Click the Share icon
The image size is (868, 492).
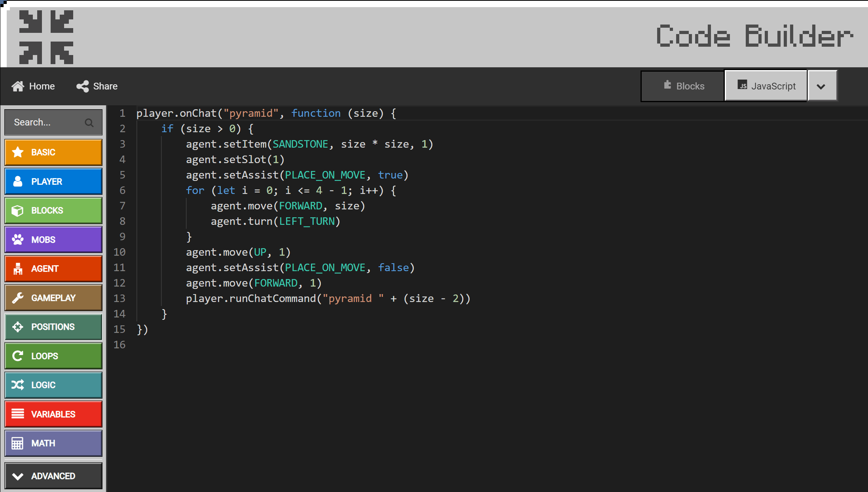pyautogui.click(x=83, y=86)
